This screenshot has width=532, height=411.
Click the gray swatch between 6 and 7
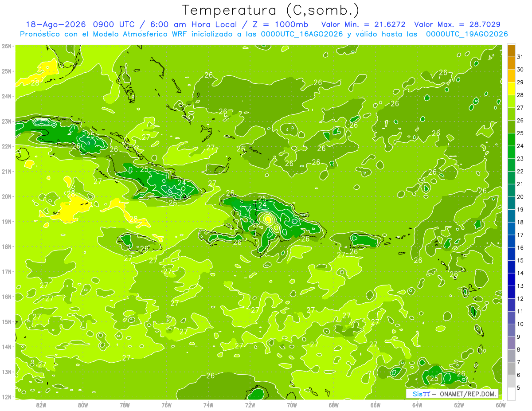[511, 368]
